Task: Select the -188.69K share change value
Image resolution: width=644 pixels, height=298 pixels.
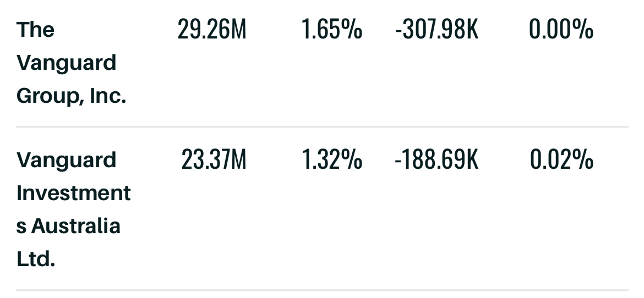Action: [x=437, y=159]
